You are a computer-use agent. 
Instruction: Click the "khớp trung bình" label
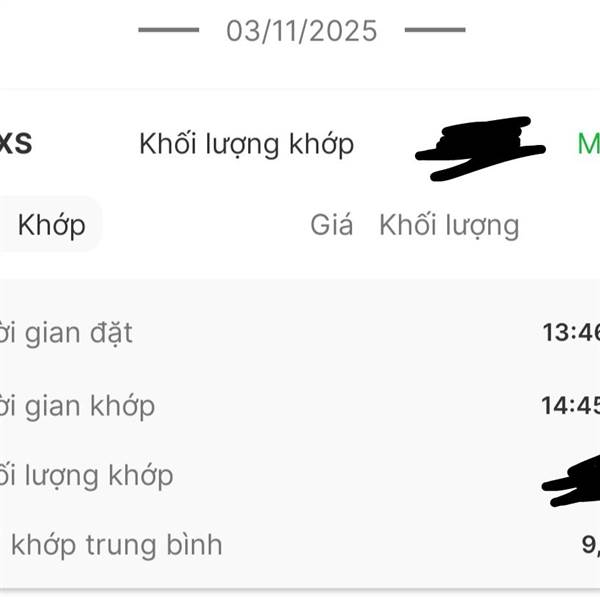point(116,545)
